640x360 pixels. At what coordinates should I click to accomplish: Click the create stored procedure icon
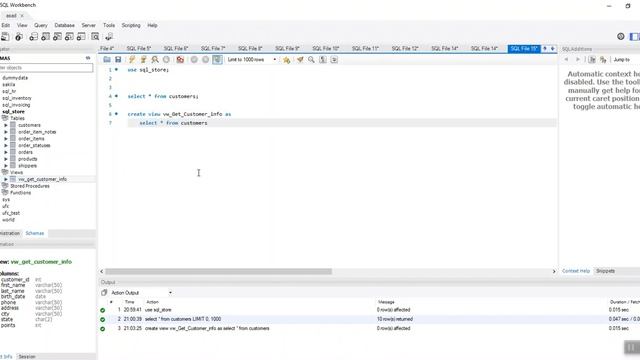[x=69, y=37]
